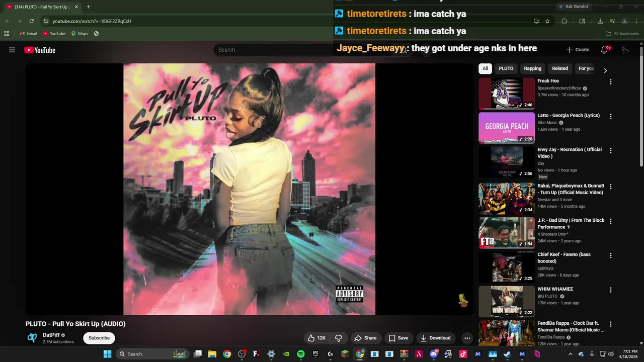Open the Chrome apps grid shortcut
Viewport: 644px width, 362px height.
click(7, 34)
